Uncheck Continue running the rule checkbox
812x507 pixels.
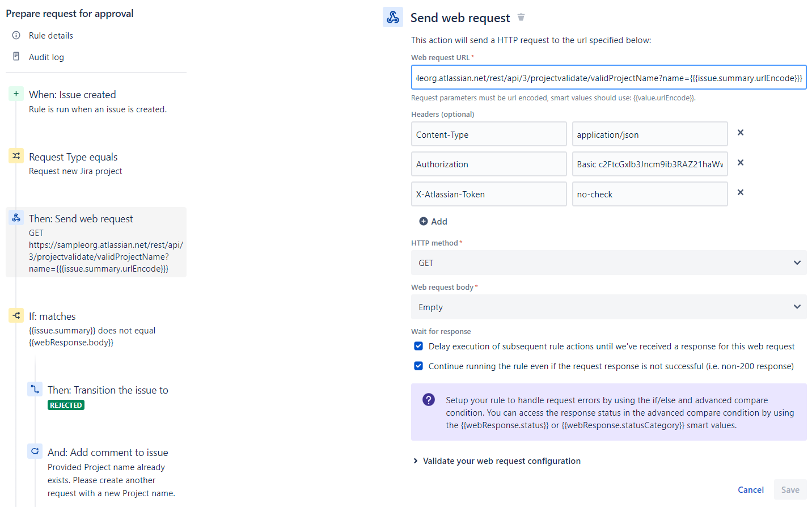pyautogui.click(x=418, y=366)
